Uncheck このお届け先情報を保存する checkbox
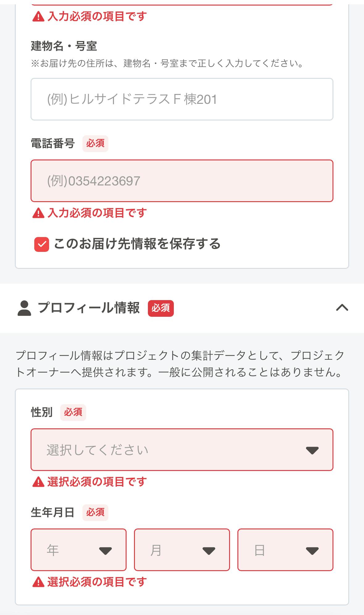 click(42, 244)
